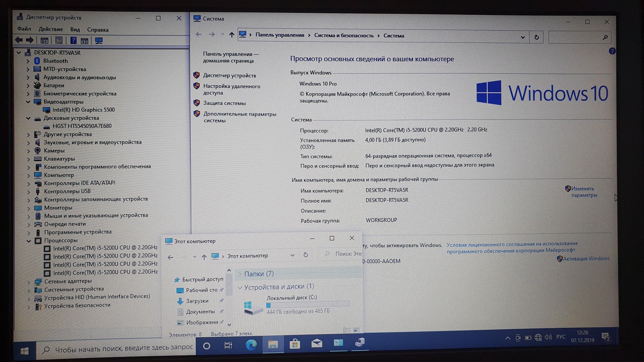Screen dimensions: 644x362
Task: Click the Активация Windows link
Action: [586, 258]
